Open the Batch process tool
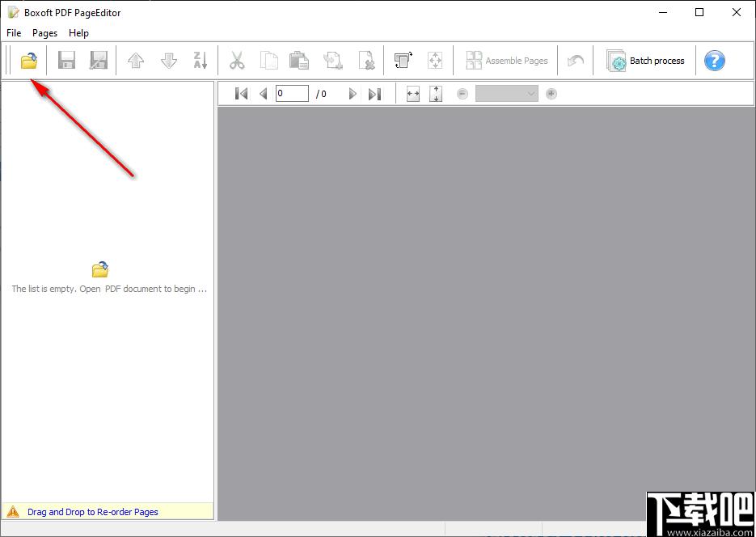The width and height of the screenshot is (756, 537). tap(645, 61)
